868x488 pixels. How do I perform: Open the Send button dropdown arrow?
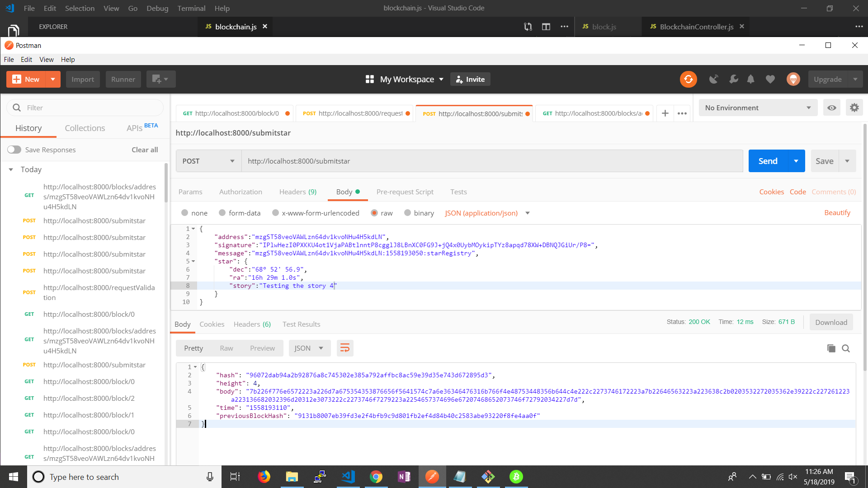click(x=796, y=161)
